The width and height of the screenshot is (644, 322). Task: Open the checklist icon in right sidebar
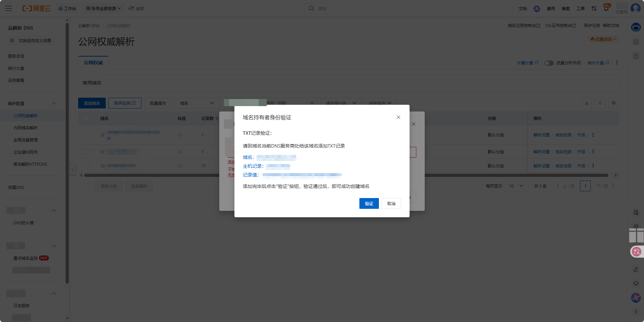pos(636,42)
